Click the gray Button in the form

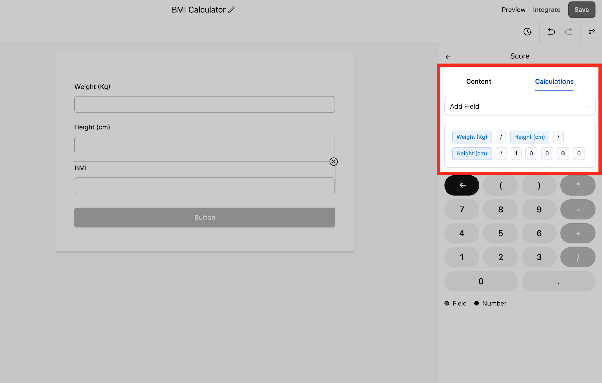coord(205,218)
